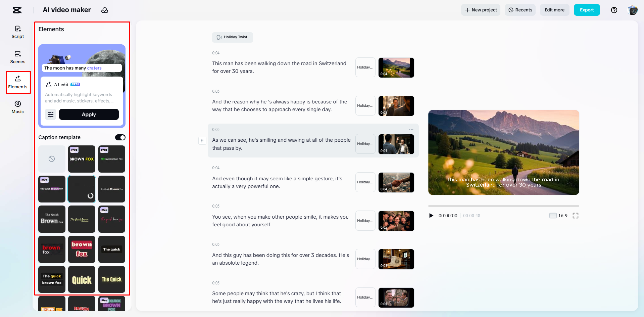This screenshot has height=317, width=644.
Task: Open the Scenes panel
Action: [18, 57]
